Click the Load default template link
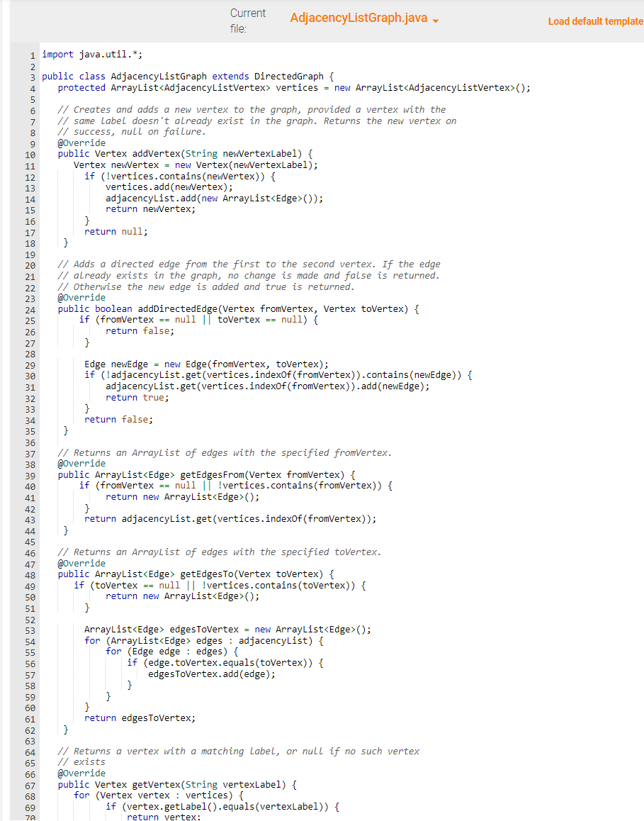644x821 pixels. point(595,21)
